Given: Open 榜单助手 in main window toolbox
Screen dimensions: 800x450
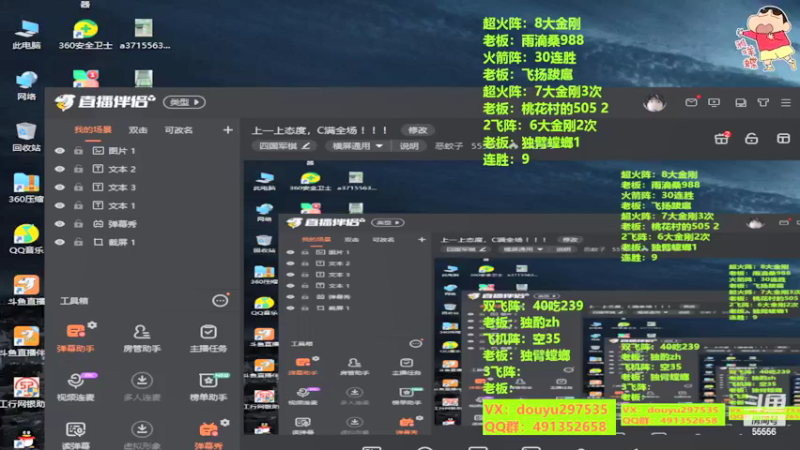Looking at the screenshot, I should pyautogui.click(x=208, y=387).
